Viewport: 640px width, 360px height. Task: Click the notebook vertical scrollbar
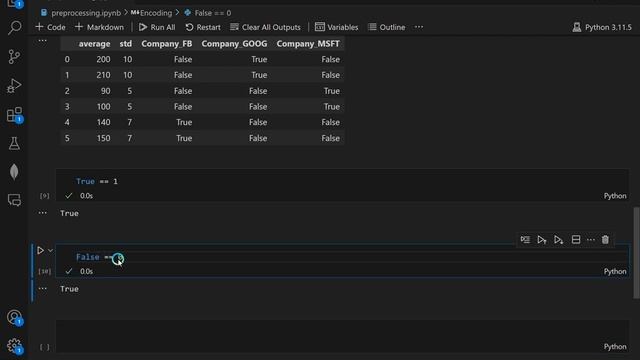636,253
